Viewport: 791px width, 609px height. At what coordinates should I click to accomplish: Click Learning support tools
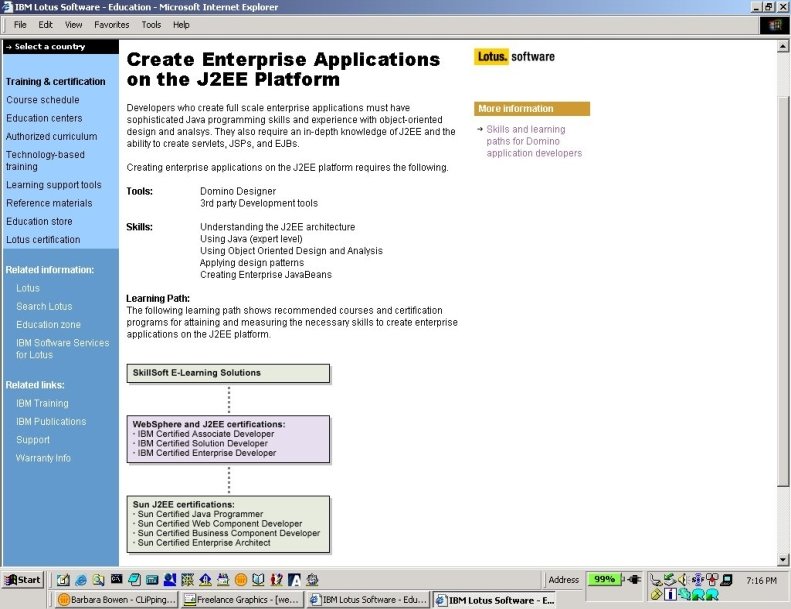coord(53,185)
